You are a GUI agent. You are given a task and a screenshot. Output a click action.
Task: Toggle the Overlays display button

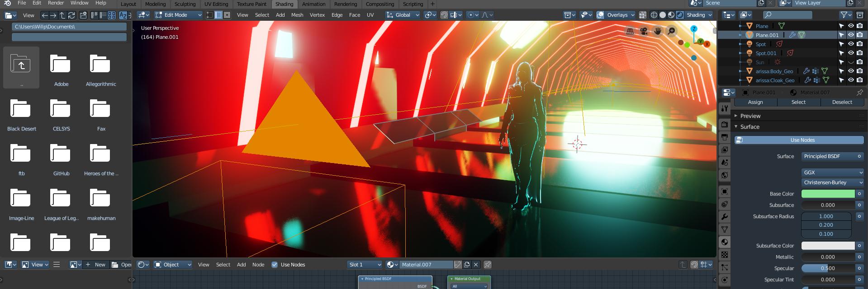(600, 15)
